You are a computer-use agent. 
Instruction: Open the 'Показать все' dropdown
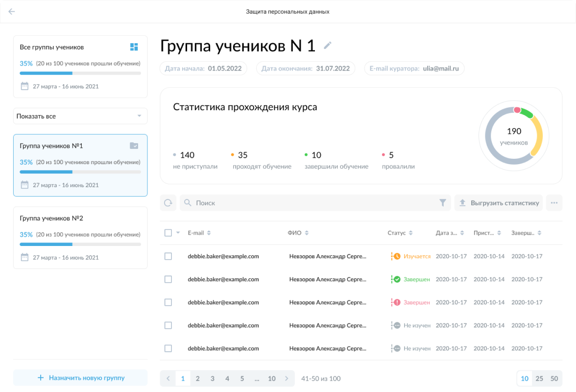pyautogui.click(x=80, y=116)
